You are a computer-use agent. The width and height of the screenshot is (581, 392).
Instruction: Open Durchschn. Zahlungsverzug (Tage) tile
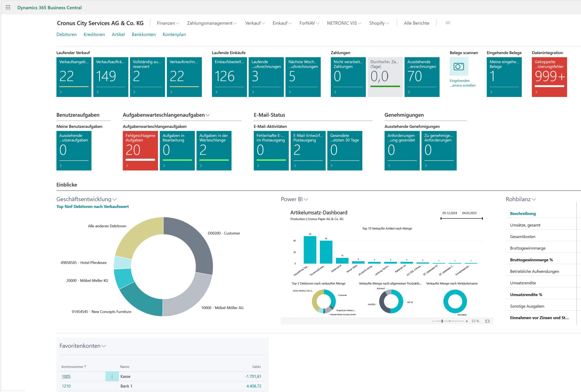pyautogui.click(x=385, y=77)
